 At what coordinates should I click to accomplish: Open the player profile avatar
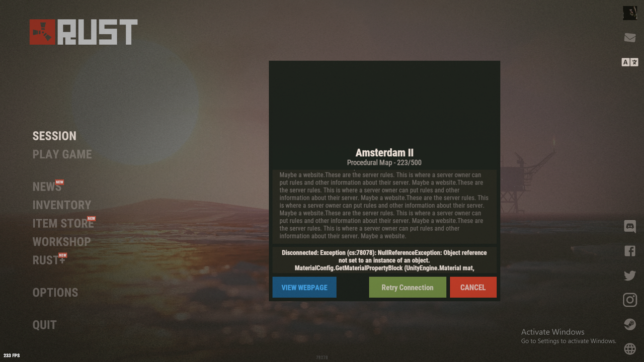click(x=630, y=13)
